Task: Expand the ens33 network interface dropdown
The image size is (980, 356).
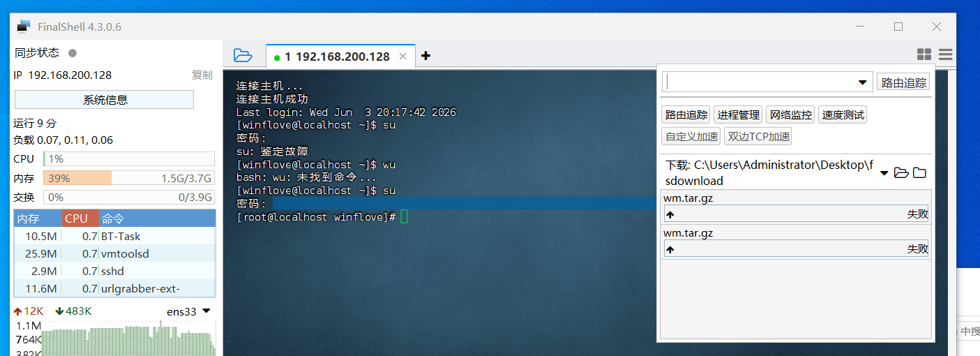Action: pyautogui.click(x=206, y=311)
